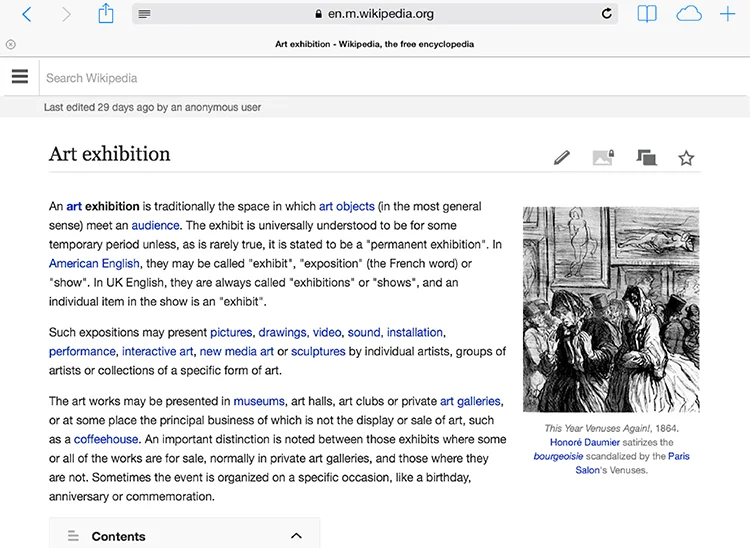
Task: Open the 'pictures' link
Action: pos(231,332)
